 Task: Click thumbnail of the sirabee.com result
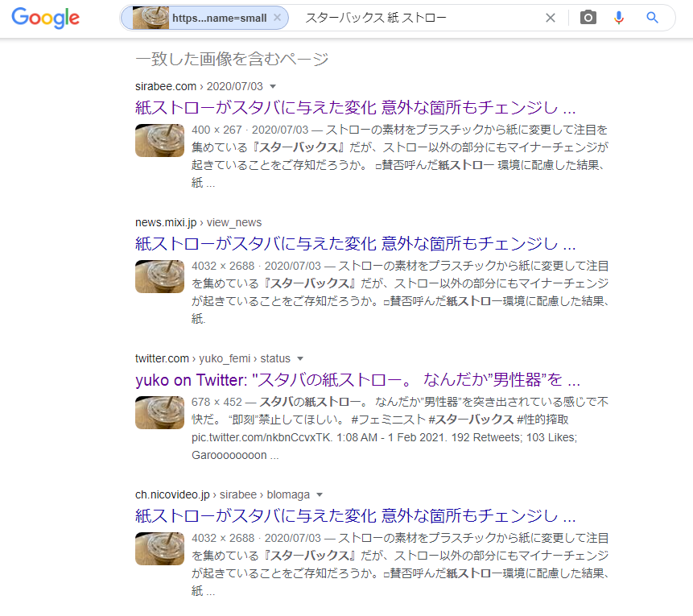pos(159,141)
